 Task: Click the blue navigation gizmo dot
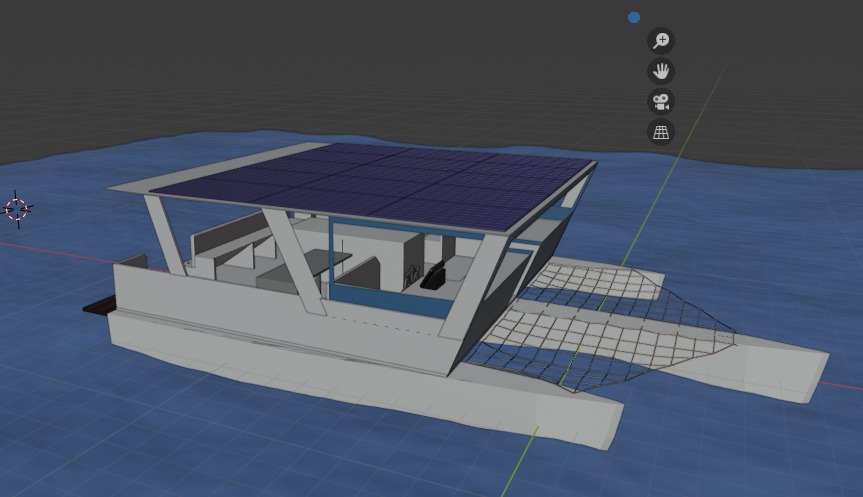(x=634, y=18)
